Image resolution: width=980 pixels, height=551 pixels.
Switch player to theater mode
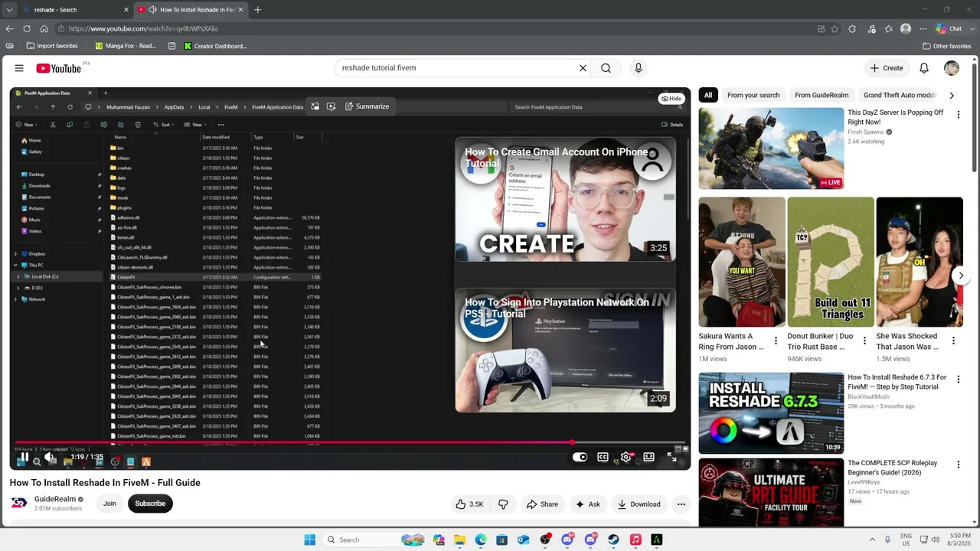click(x=648, y=457)
